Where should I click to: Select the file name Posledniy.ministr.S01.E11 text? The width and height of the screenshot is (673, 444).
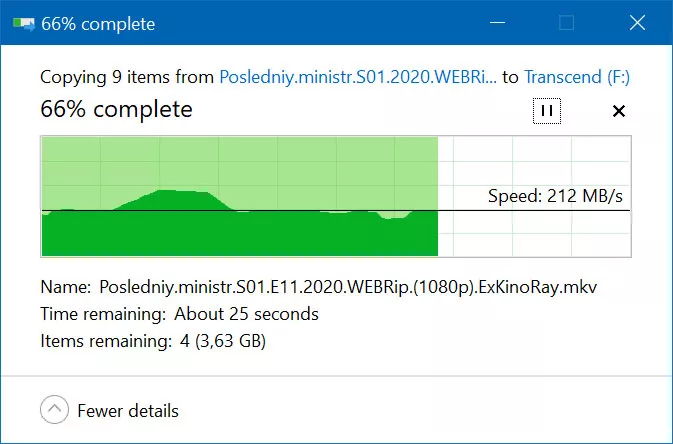348,287
